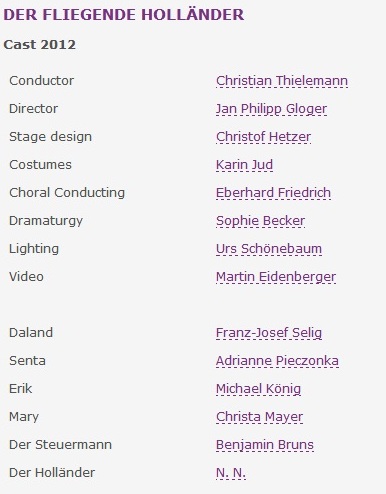Image resolution: width=386 pixels, height=494 pixels.
Task: Visit Sophie Becker's dramaturgy link
Action: [x=260, y=221]
